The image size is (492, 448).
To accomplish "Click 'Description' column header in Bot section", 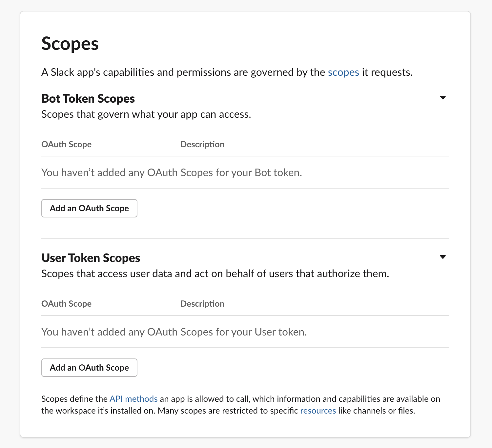I will pos(202,144).
